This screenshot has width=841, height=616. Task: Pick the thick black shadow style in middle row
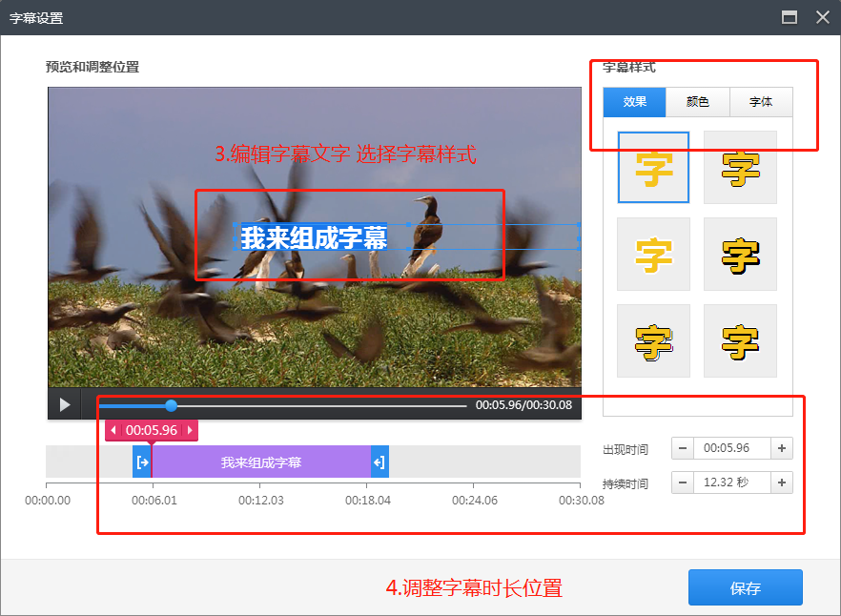click(740, 255)
